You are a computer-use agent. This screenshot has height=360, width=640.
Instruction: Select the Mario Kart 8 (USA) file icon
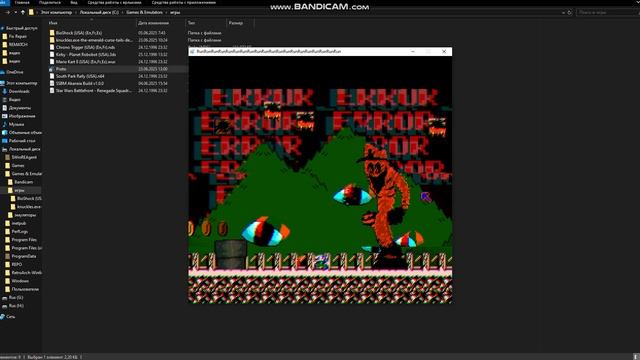pos(52,62)
